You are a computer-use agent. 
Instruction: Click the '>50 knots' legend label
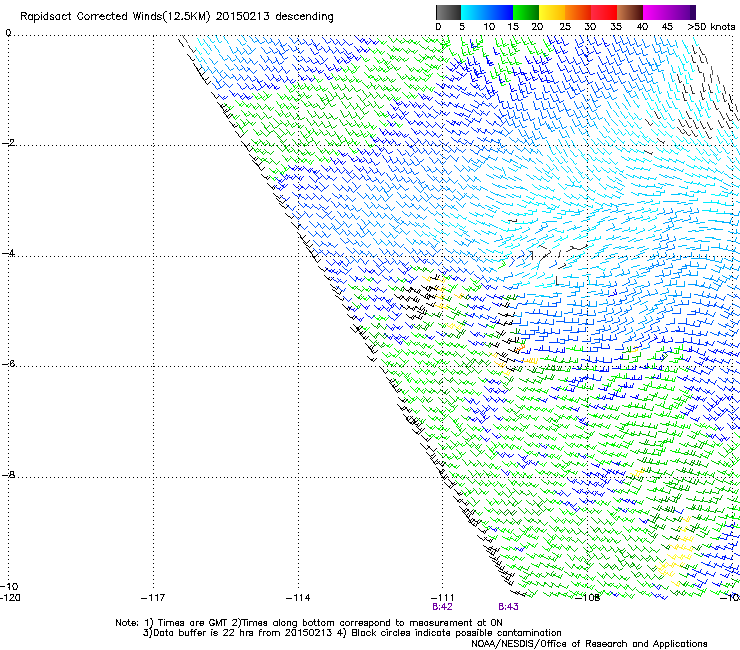pyautogui.click(x=711, y=27)
